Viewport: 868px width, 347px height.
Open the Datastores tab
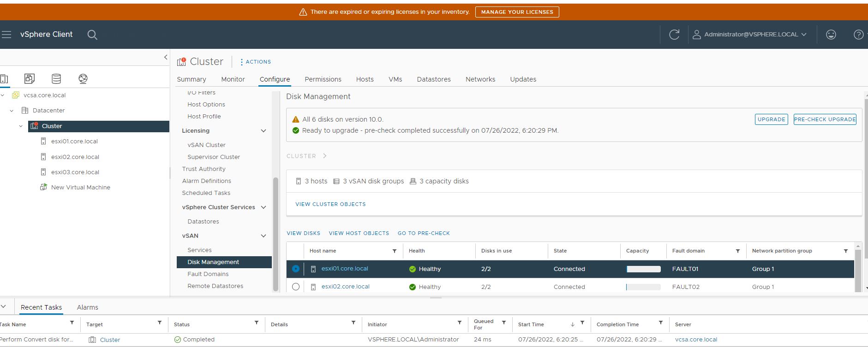(434, 79)
